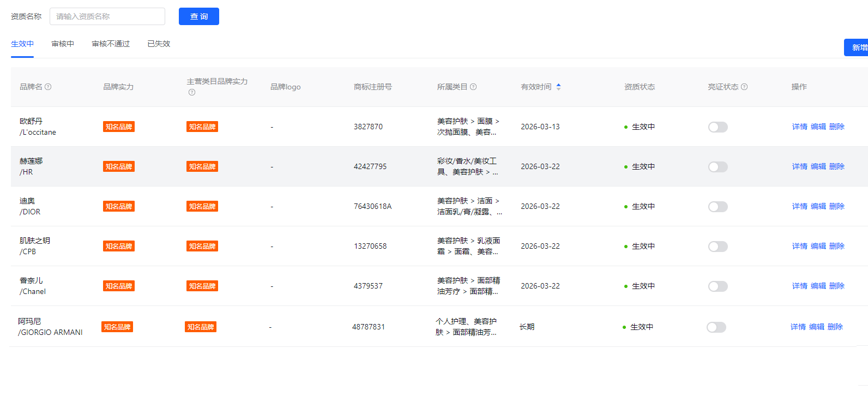Click green 生效中 status for 香奈儿 row
The height and width of the screenshot is (396, 868).
(640, 286)
